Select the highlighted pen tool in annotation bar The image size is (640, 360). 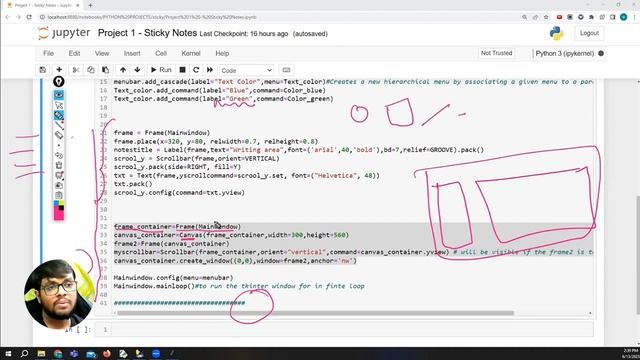pyautogui.click(x=59, y=116)
